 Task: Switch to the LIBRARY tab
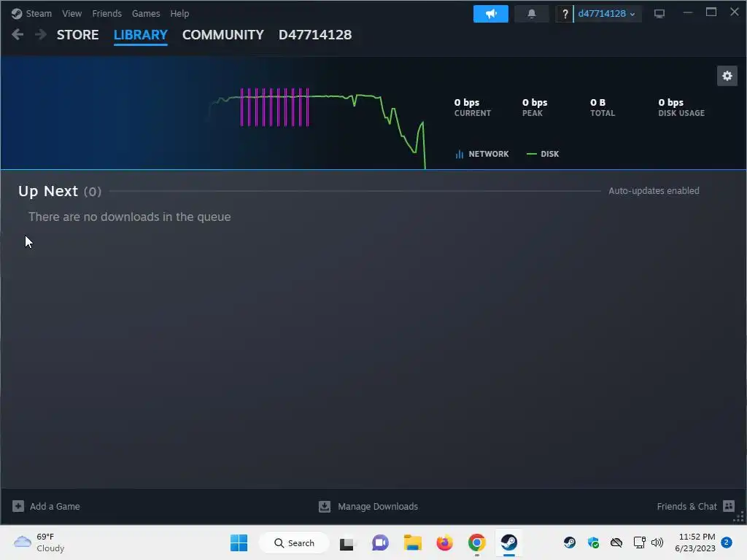(141, 35)
